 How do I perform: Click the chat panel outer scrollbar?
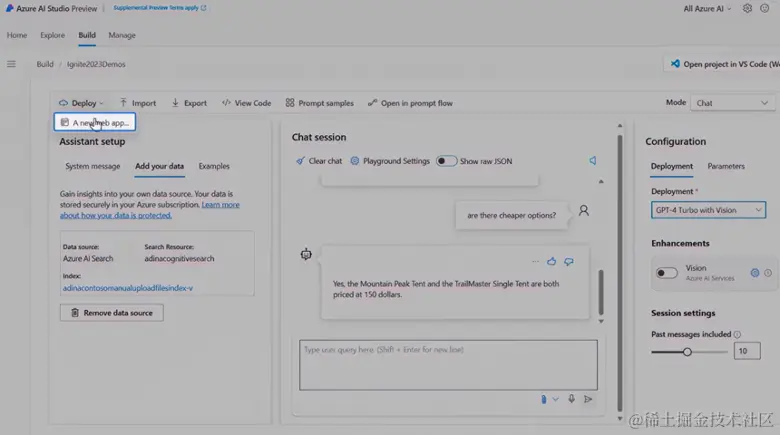pyautogui.click(x=620, y=273)
